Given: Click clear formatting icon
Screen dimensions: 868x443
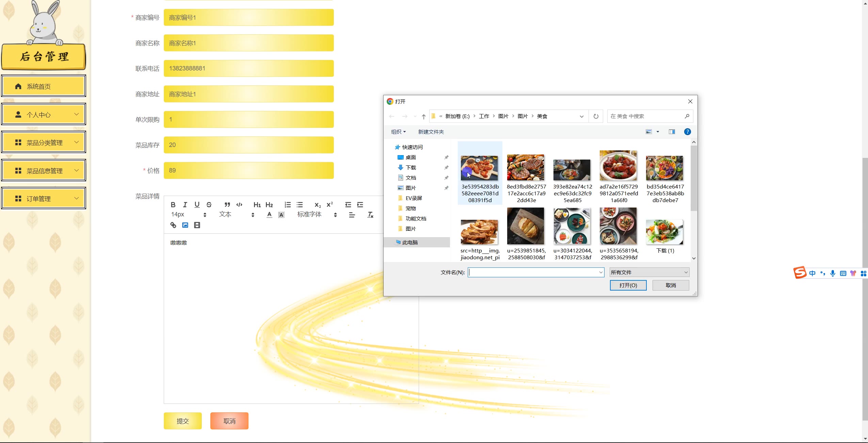Looking at the screenshot, I should coord(370,215).
